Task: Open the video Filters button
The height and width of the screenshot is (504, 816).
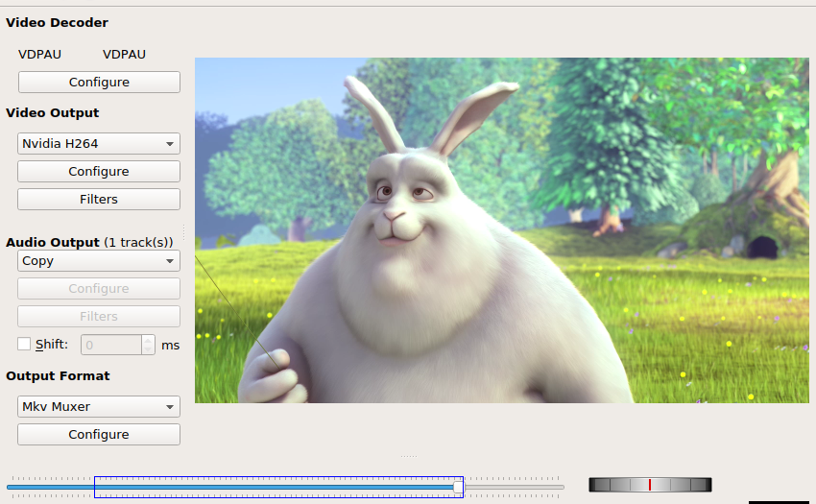Action: coord(99,200)
